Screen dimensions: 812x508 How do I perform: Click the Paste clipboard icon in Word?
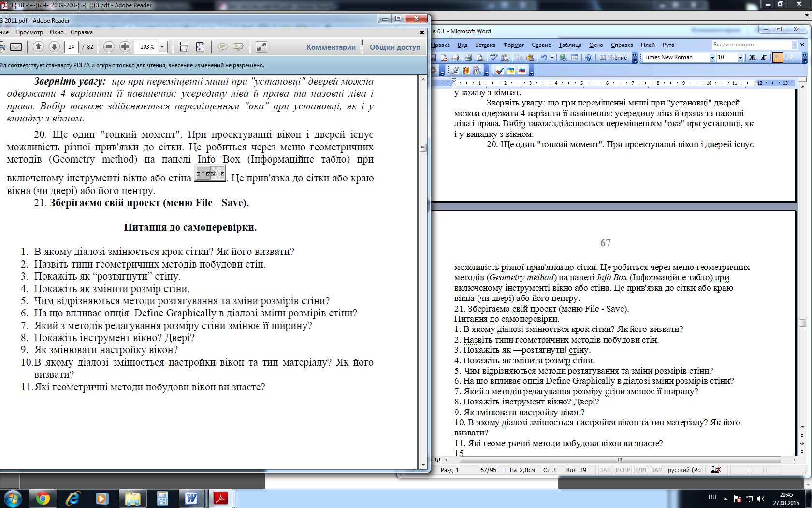tap(530, 58)
